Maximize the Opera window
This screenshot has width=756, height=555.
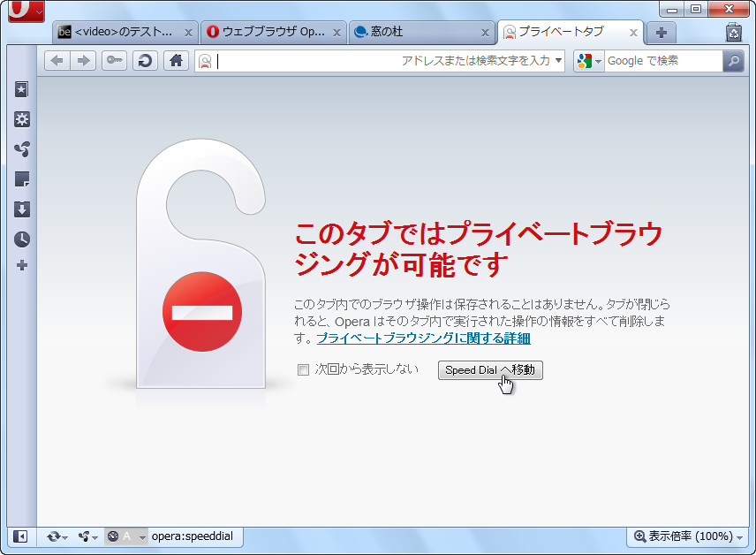pos(695,10)
